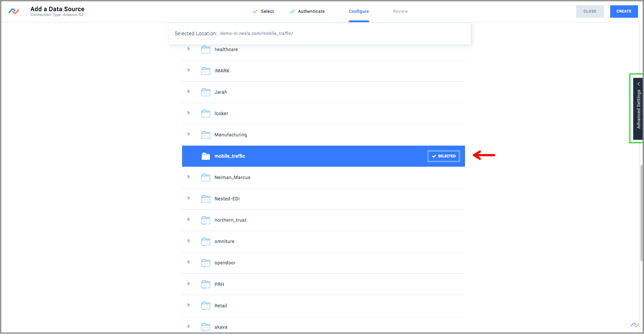
Task: Click Connection Type: Amazon S3 subtitle
Action: coord(57,15)
